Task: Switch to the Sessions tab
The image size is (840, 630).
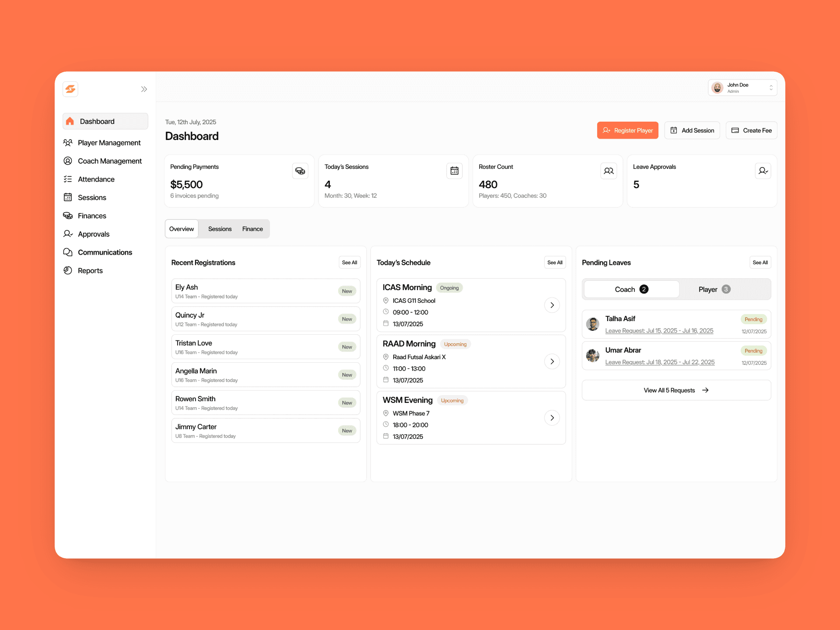Action: (220, 229)
